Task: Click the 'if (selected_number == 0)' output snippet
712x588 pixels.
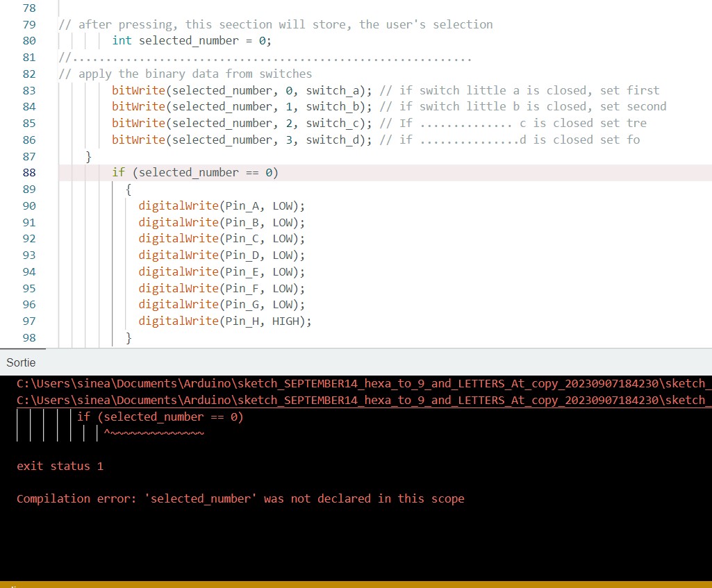Action: click(x=160, y=417)
